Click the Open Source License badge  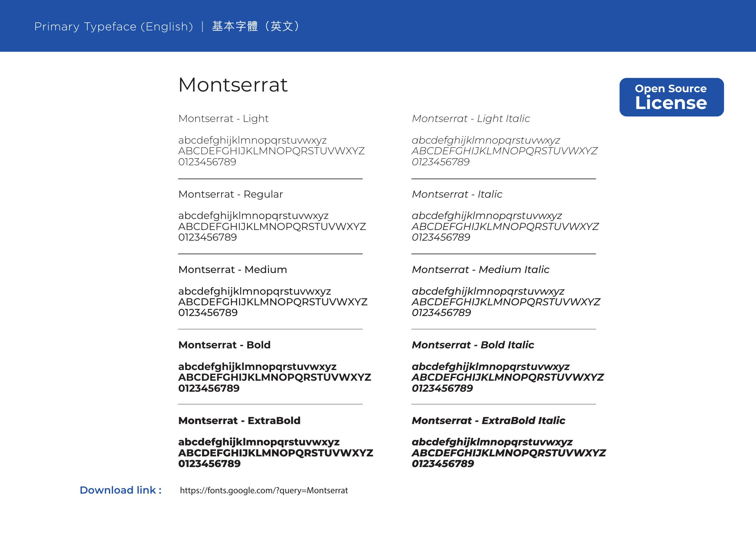[671, 97]
